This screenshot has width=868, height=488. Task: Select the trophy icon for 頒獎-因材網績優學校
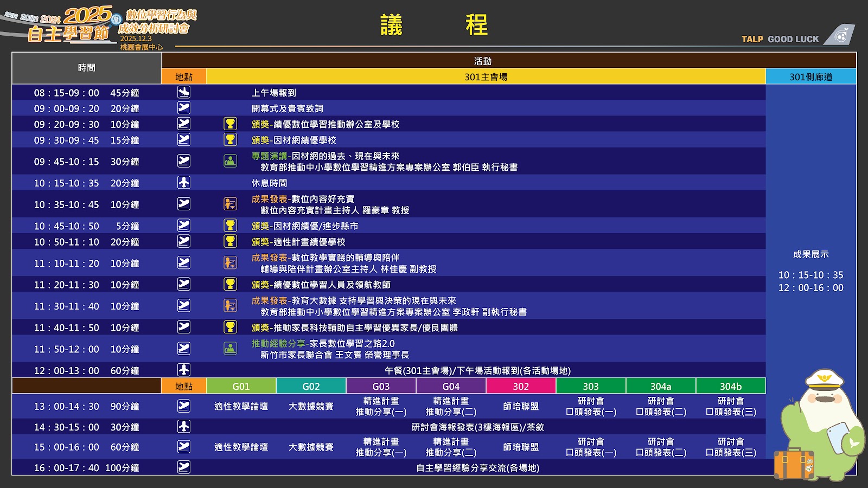229,140
